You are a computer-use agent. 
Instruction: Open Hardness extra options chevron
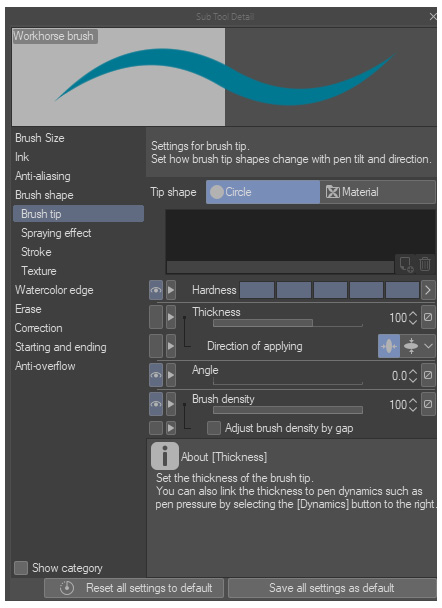pos(428,290)
